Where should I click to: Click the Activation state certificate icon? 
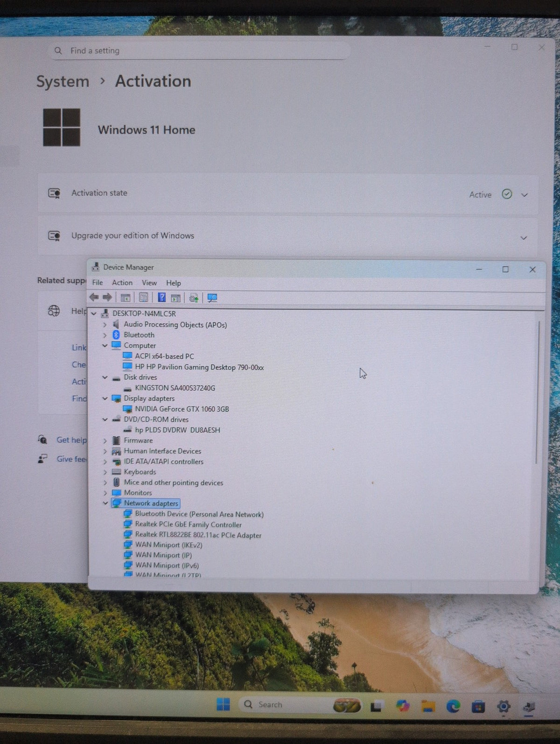pyautogui.click(x=54, y=193)
